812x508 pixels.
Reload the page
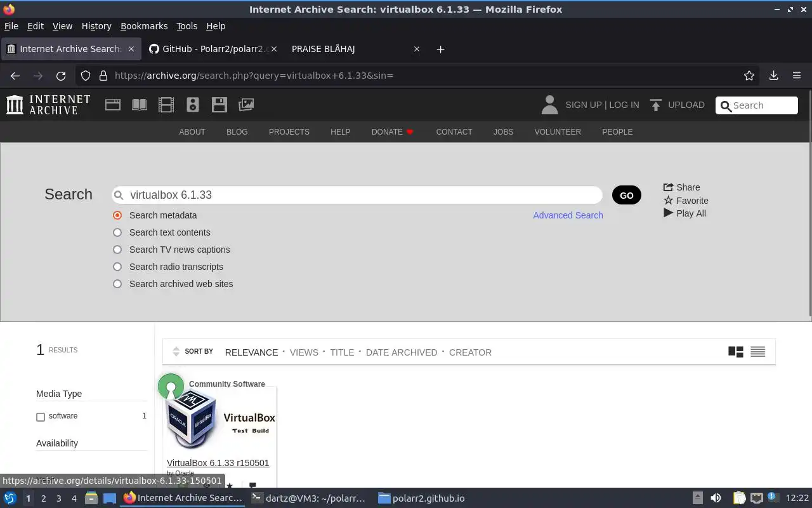pyautogui.click(x=61, y=76)
